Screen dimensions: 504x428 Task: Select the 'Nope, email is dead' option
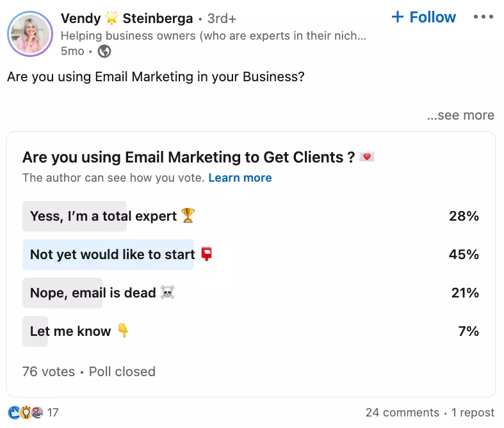[x=93, y=293]
